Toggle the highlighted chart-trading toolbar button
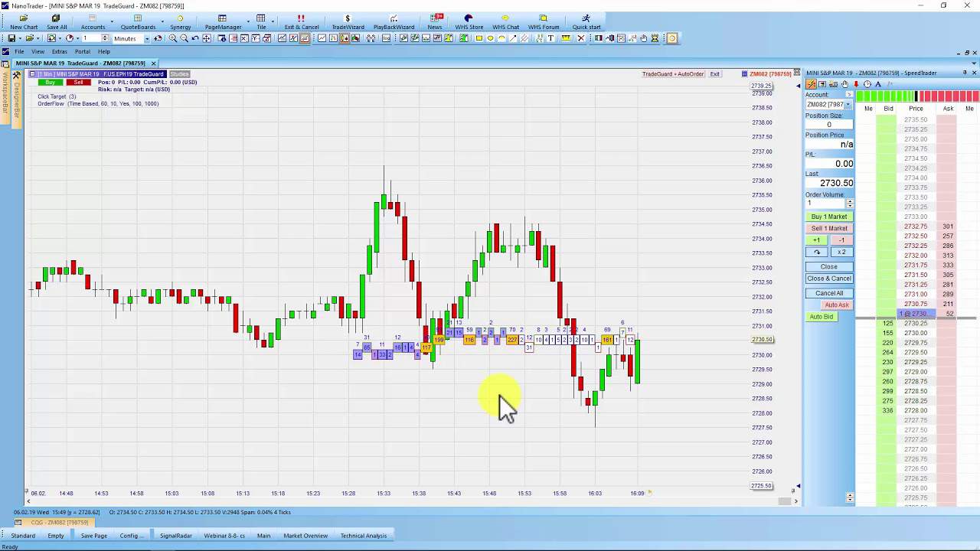 tap(305, 38)
